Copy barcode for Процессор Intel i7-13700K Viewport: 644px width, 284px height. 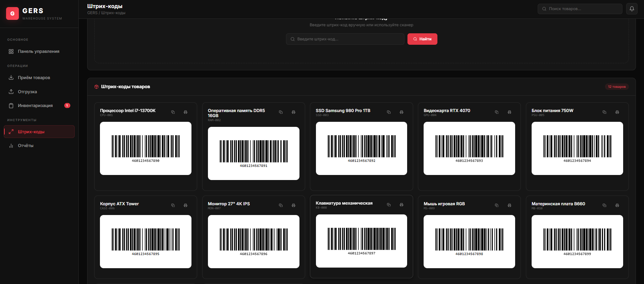coord(173,112)
